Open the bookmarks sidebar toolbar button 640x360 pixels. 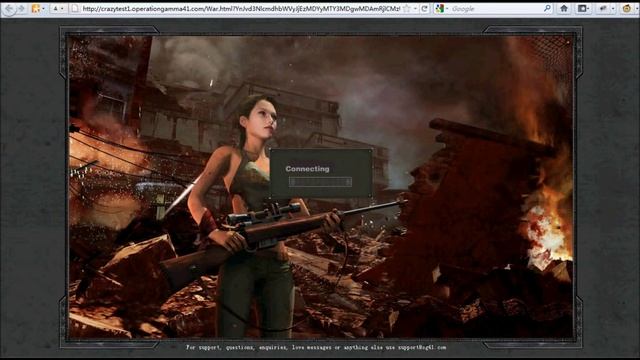(x=583, y=9)
